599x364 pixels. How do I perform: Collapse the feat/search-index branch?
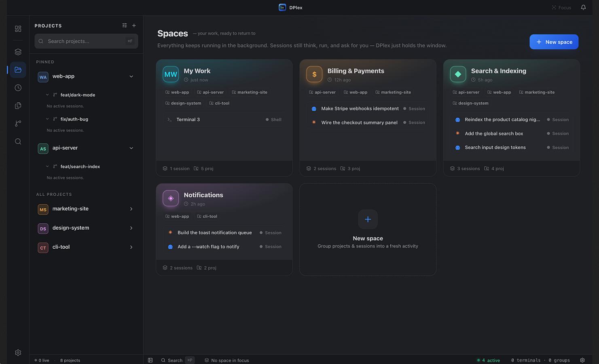click(47, 166)
